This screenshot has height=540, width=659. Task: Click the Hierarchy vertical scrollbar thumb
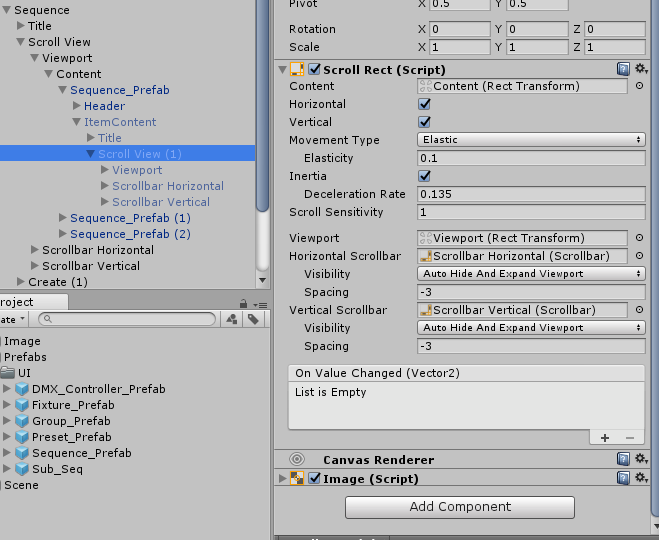[x=263, y=105]
